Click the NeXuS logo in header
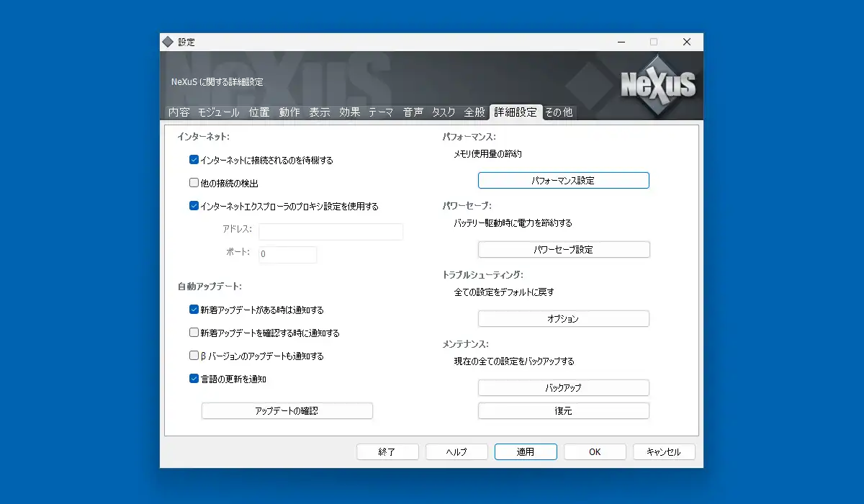The image size is (864, 504). coord(659,85)
